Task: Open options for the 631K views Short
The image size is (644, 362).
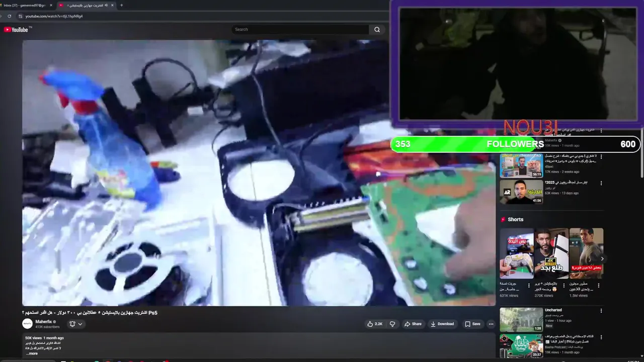Action: click(x=529, y=285)
